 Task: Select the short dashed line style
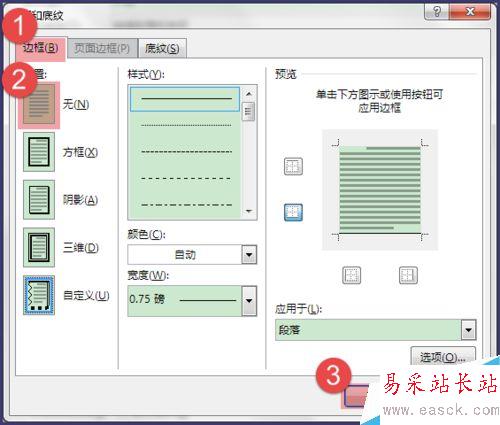point(186,152)
